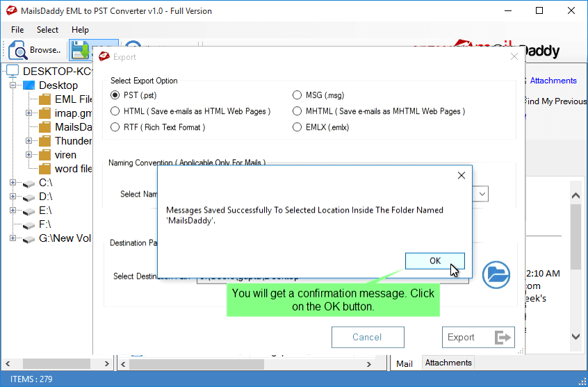Click the E:\ drive icon
Image resolution: width=588 pixels, height=387 pixels.
pos(29,211)
